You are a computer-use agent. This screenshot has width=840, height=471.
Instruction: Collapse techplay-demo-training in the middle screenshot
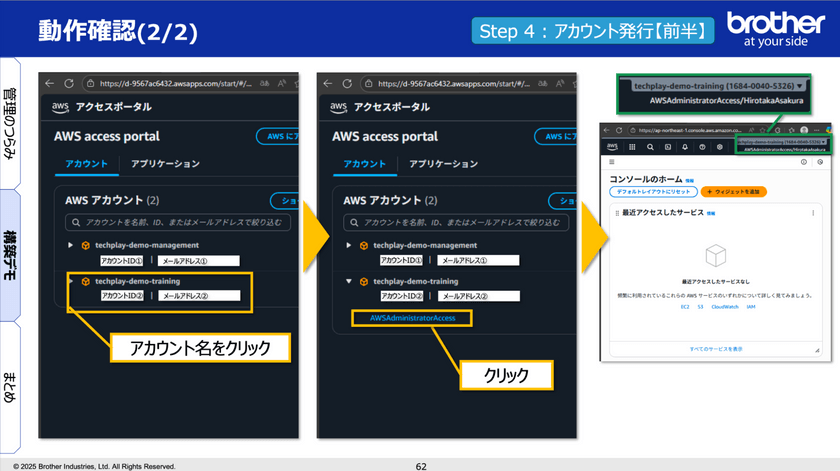coord(349,282)
